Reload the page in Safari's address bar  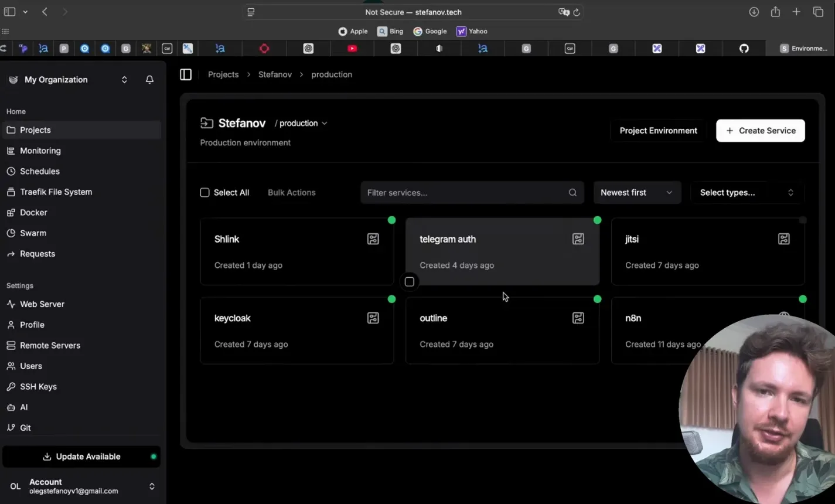tap(577, 12)
